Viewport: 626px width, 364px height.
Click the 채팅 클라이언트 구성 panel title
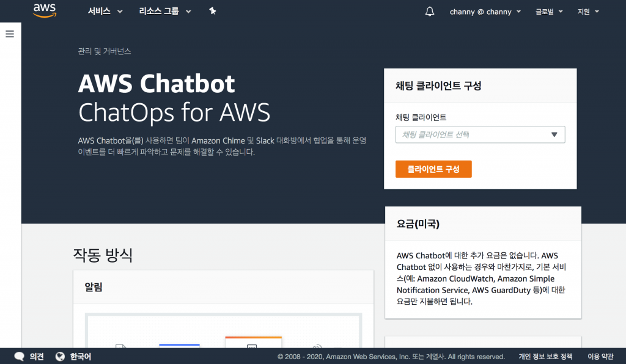point(438,86)
